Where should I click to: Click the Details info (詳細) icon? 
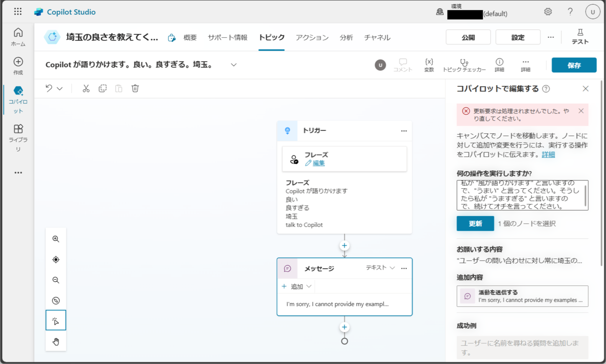click(499, 65)
